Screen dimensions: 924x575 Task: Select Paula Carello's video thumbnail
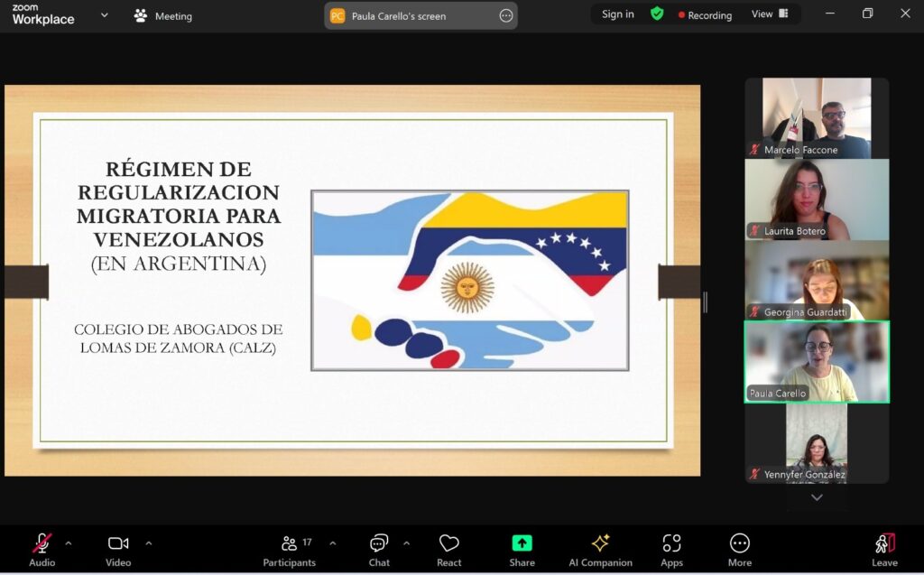point(817,361)
